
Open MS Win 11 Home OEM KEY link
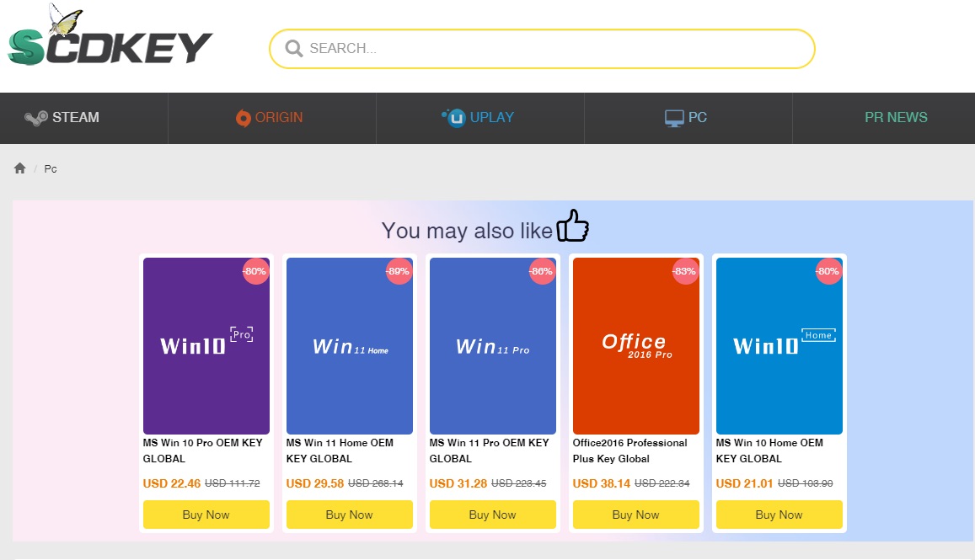pos(340,451)
